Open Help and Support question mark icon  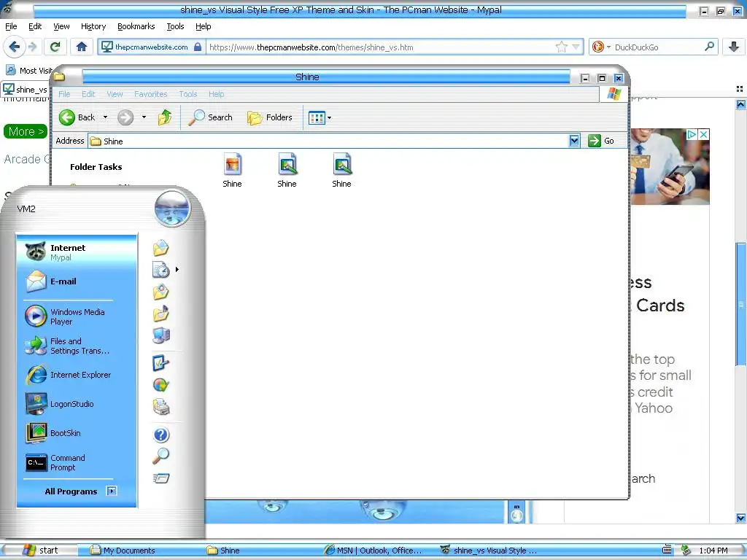coord(161,435)
